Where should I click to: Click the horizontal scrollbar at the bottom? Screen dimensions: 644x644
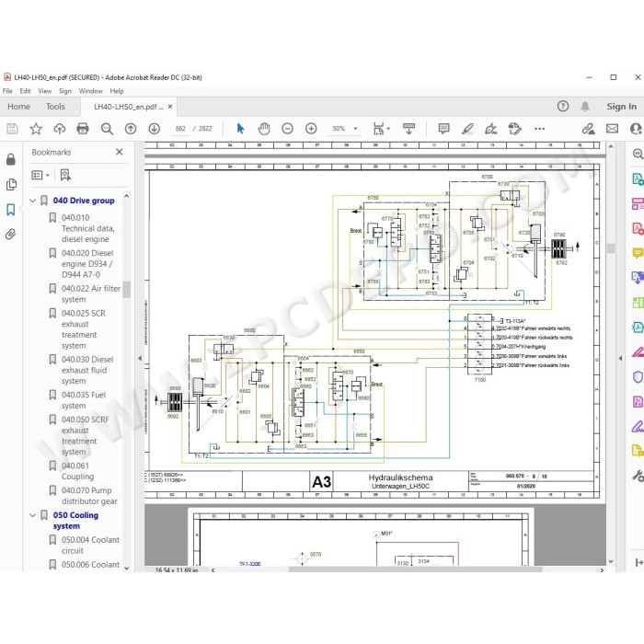(x=415, y=569)
